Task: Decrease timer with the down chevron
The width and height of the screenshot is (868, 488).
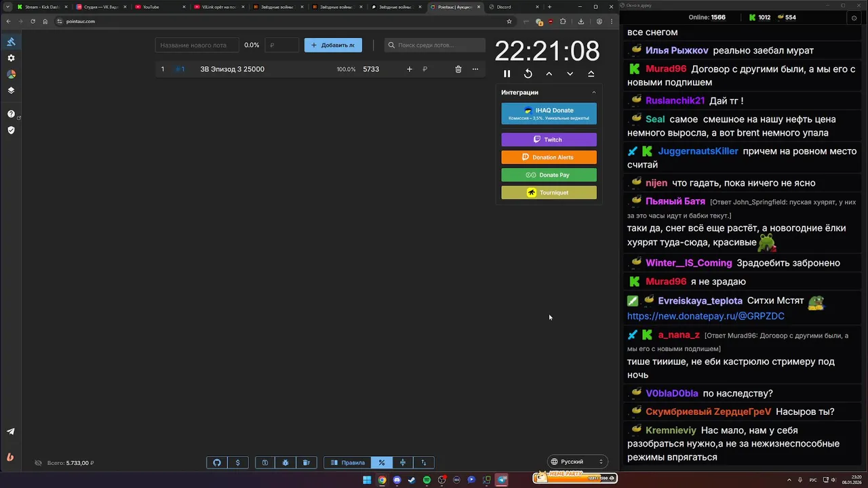Action: pos(570,74)
